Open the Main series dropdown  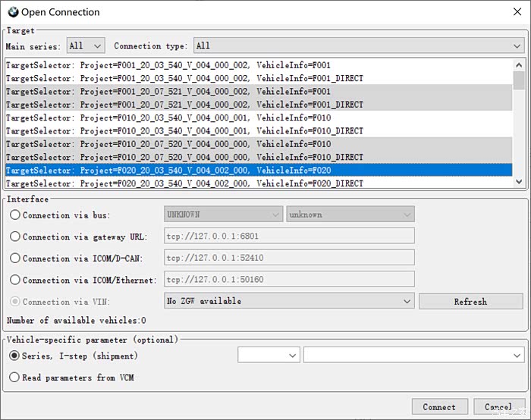pos(86,46)
